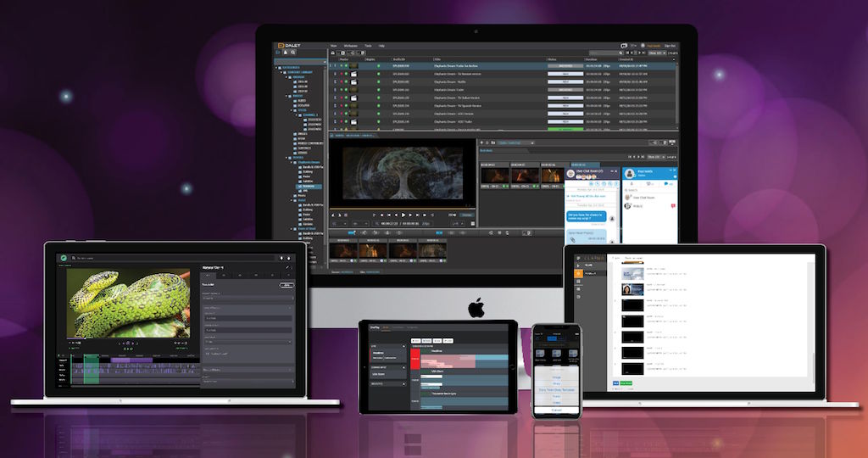Click the first white button in the iPad rundown toolbar
The height and width of the screenshot is (458, 868).
coord(415,341)
